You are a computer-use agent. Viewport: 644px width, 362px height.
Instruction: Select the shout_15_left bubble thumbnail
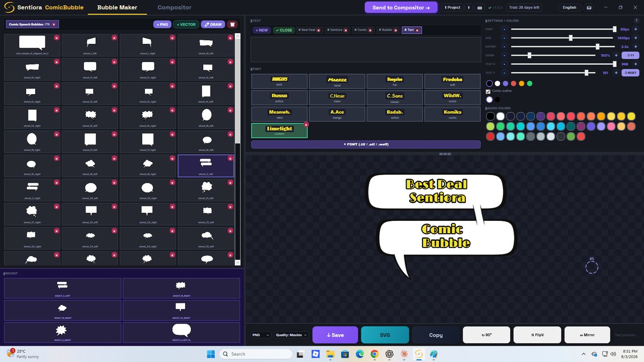pos(90,117)
